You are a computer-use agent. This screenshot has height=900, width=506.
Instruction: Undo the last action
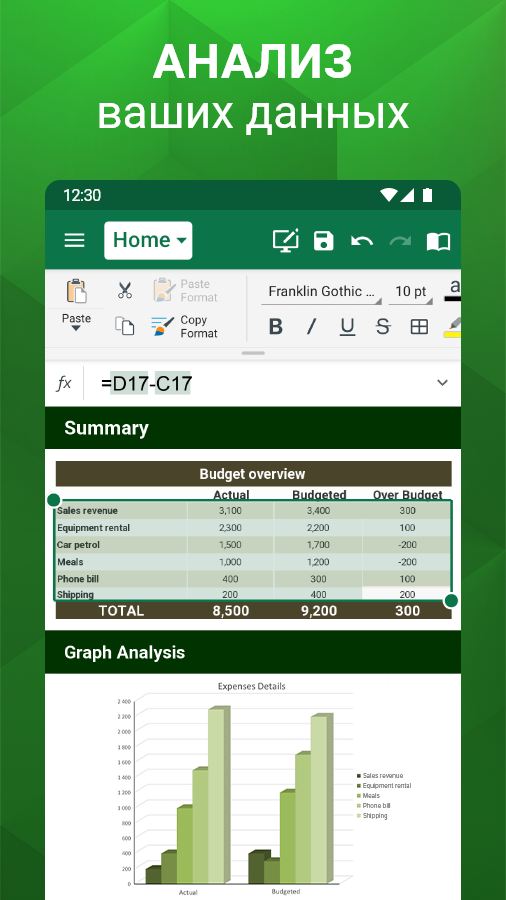click(362, 241)
